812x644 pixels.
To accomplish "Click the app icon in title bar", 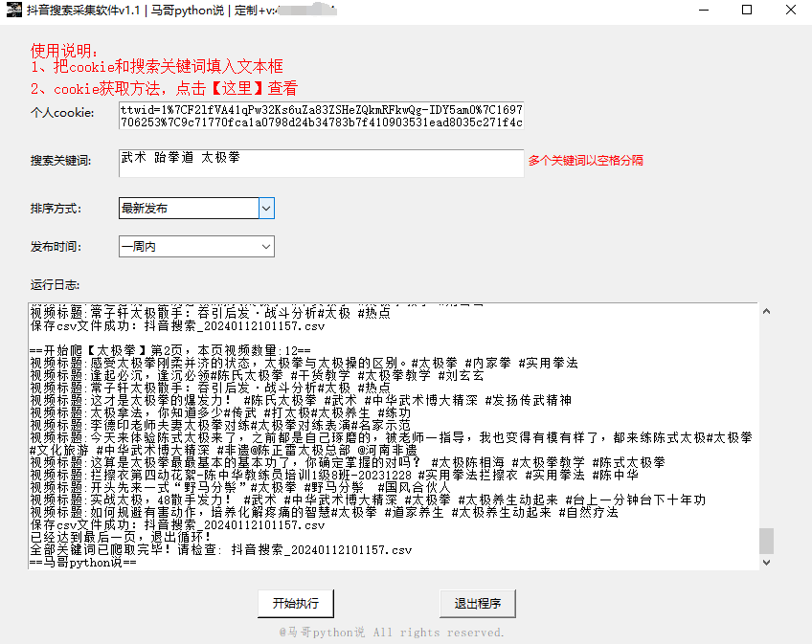I will 14,10.
